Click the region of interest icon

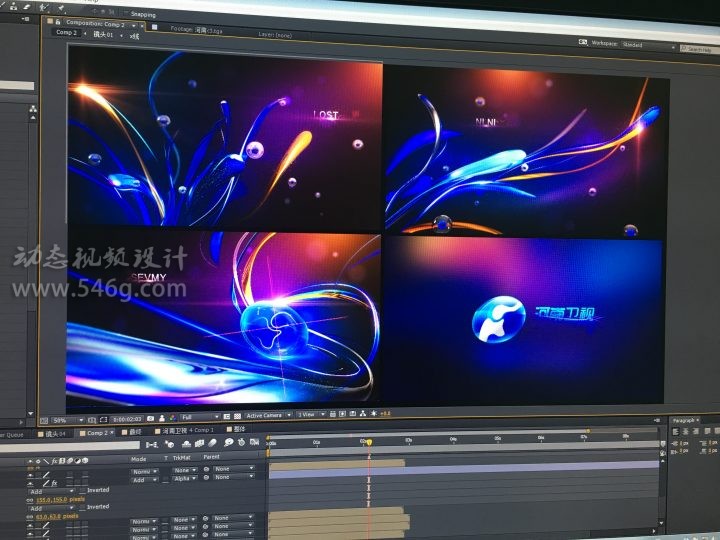226,416
